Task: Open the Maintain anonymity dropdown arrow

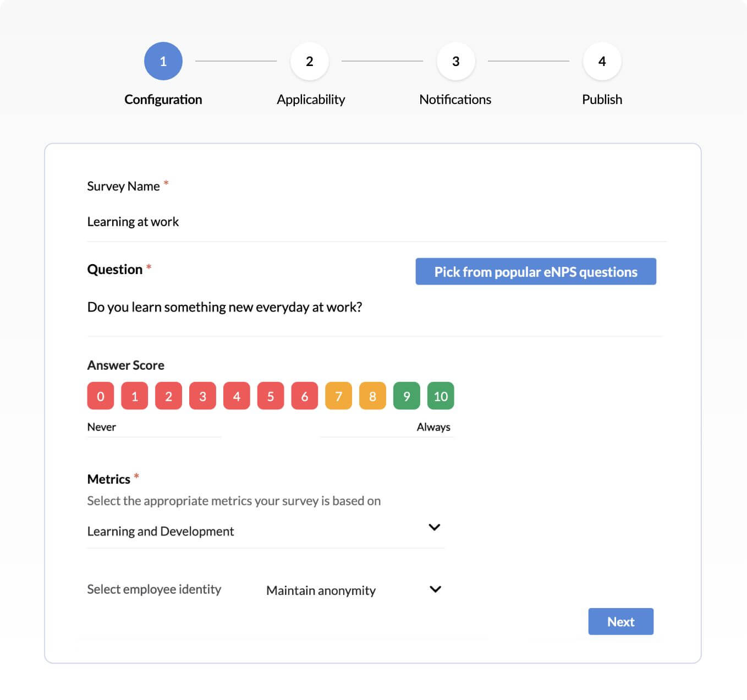Action: click(435, 589)
